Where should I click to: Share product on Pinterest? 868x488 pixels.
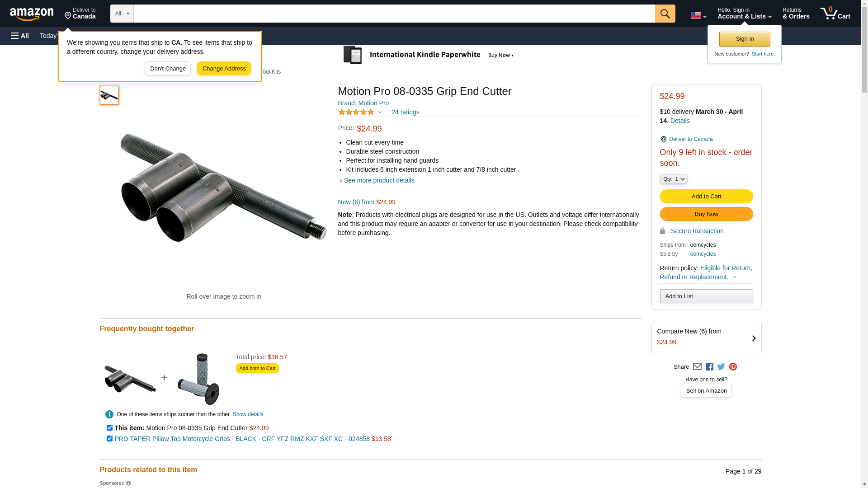(x=733, y=367)
